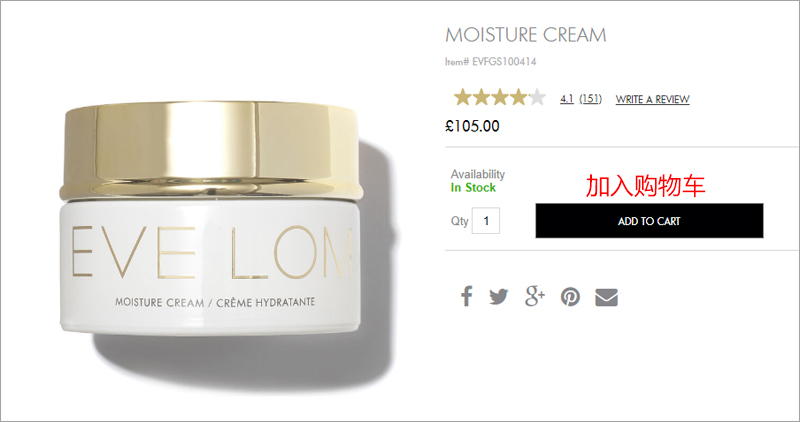The height and width of the screenshot is (422, 800).
Task: Open the 4.1 rating score link
Action: (566, 99)
